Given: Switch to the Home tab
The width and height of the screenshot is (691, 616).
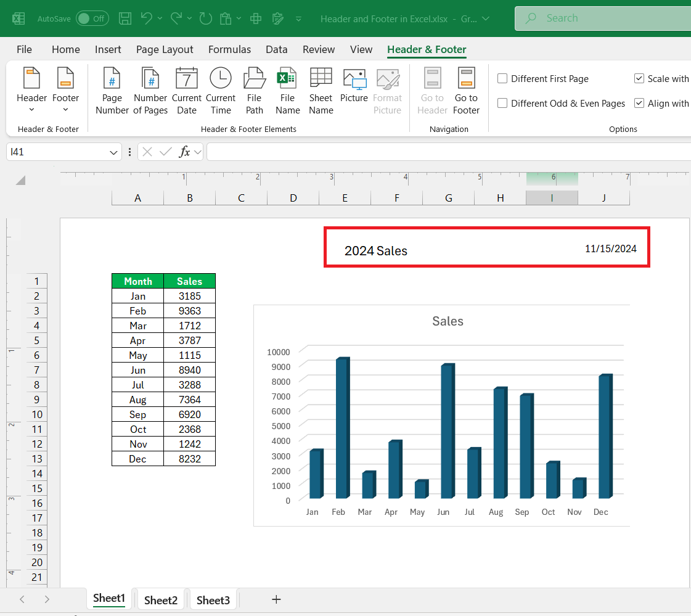Looking at the screenshot, I should tap(66, 49).
